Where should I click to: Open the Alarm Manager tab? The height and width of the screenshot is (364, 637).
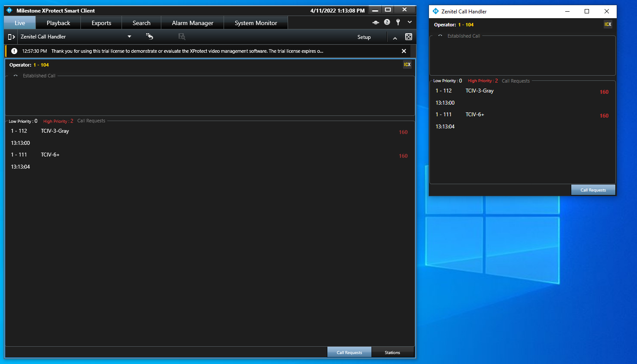192,23
